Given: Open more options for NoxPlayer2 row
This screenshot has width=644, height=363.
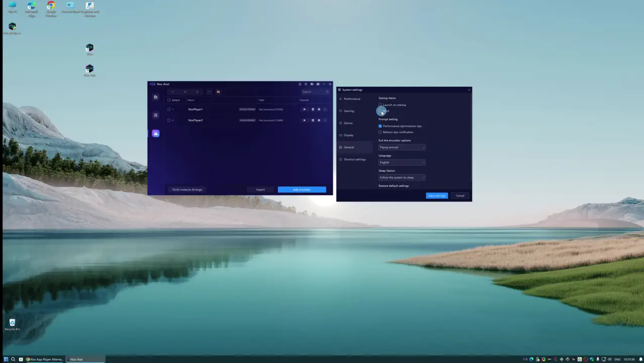Looking at the screenshot, I should (325, 120).
